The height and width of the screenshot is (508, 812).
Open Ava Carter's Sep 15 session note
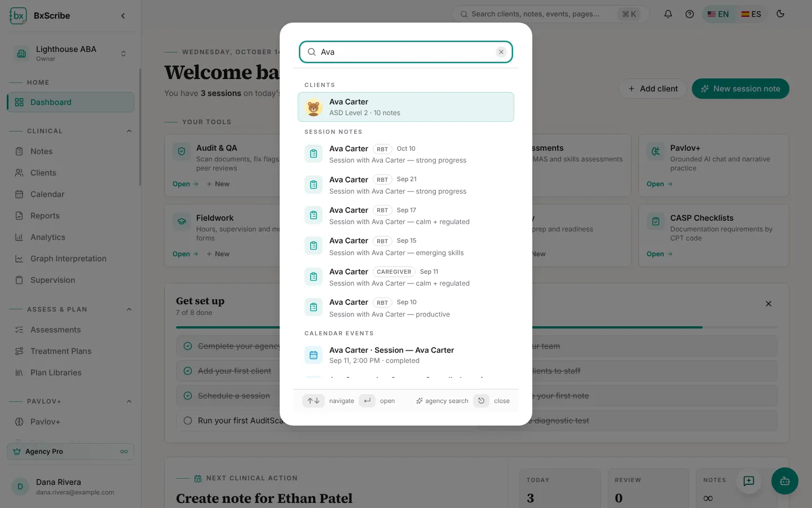[x=406, y=247]
